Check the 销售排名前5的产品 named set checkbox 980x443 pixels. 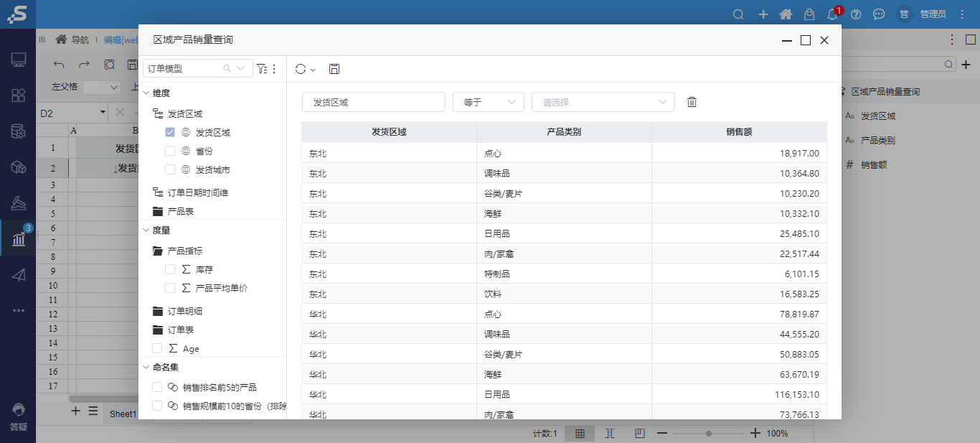[157, 387]
